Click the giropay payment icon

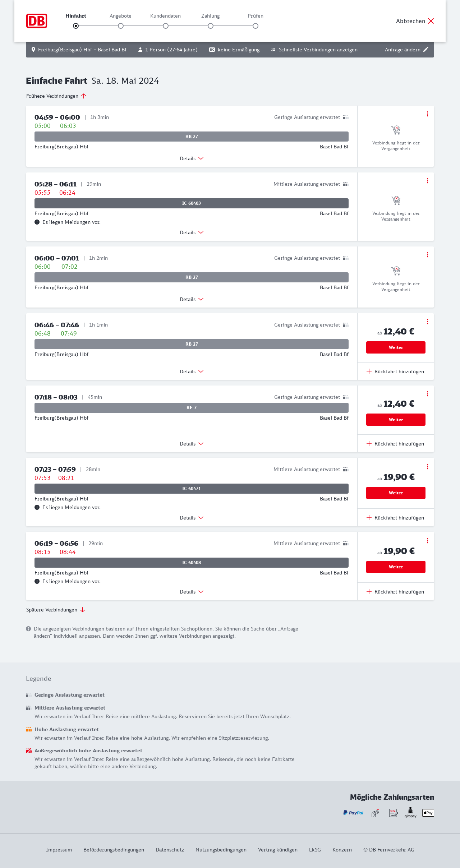pos(410,813)
